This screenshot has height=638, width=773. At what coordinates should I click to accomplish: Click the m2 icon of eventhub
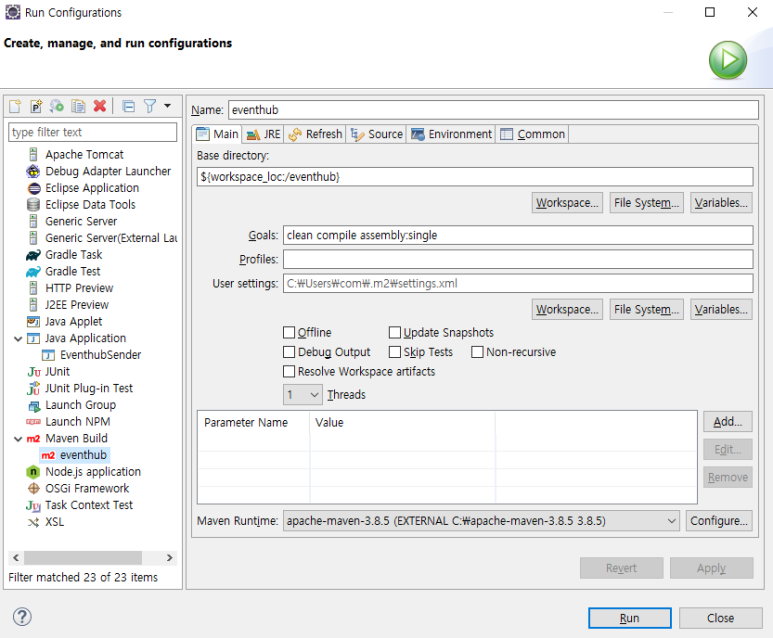pos(48,455)
